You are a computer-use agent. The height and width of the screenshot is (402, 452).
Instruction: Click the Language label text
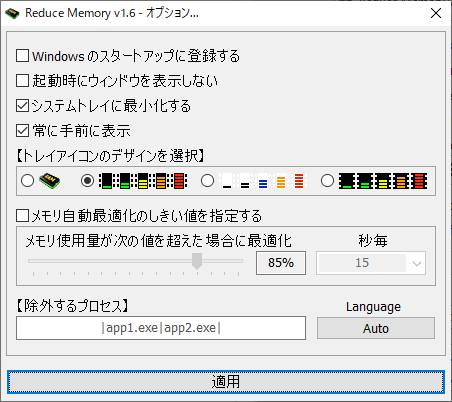(373, 307)
